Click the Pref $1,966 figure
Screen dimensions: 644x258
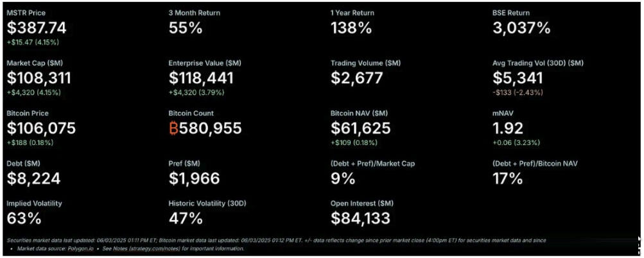pyautogui.click(x=194, y=178)
